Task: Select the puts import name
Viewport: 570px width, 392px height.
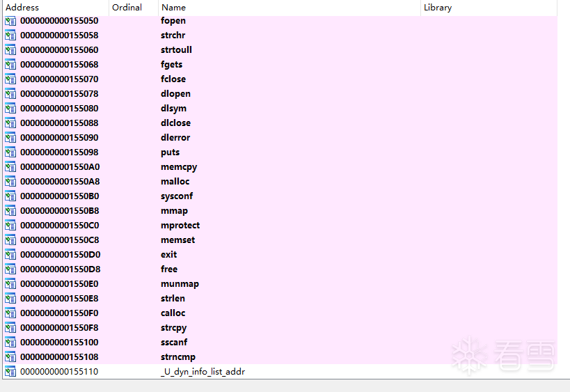Action: pyautogui.click(x=170, y=152)
